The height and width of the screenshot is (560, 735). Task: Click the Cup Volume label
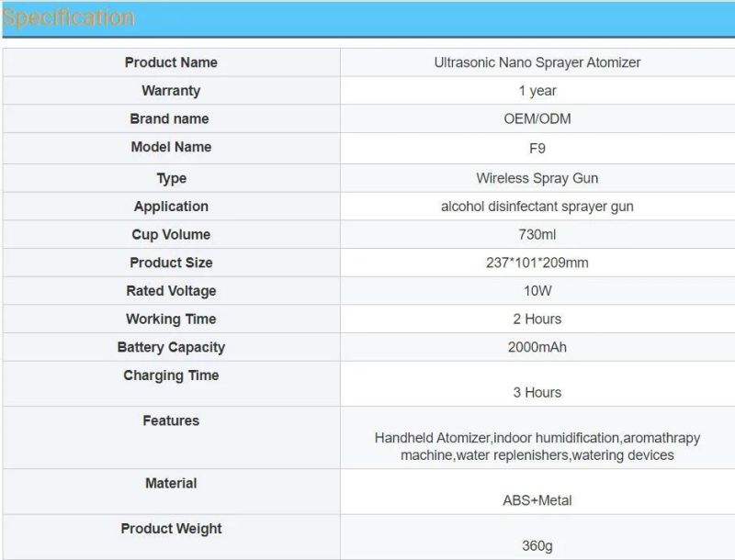coord(171,235)
